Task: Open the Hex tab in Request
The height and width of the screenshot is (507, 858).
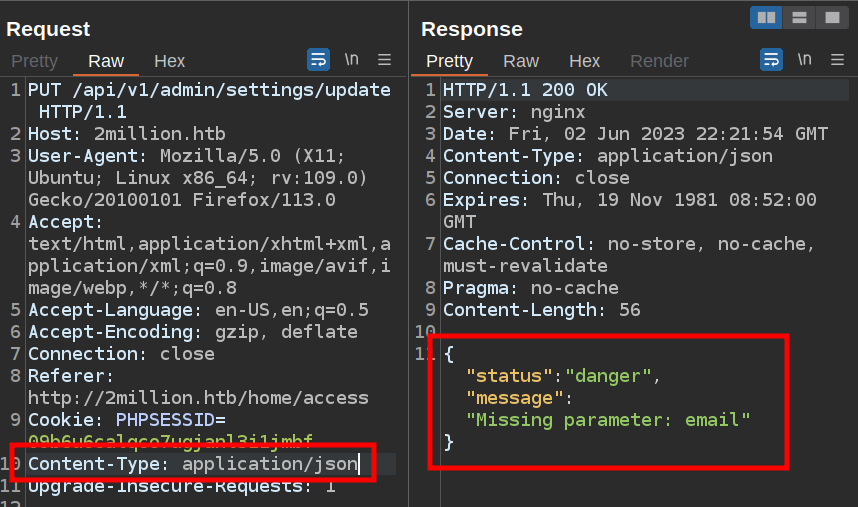Action: 170,61
